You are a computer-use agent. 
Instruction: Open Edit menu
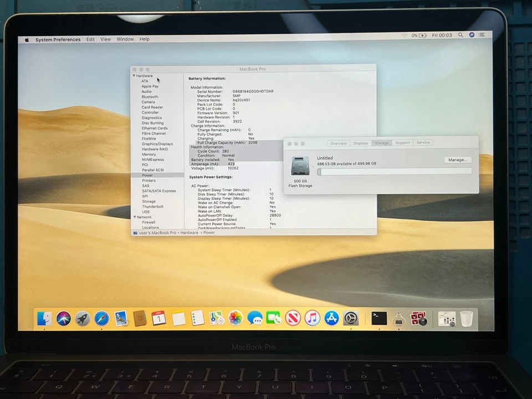point(90,39)
